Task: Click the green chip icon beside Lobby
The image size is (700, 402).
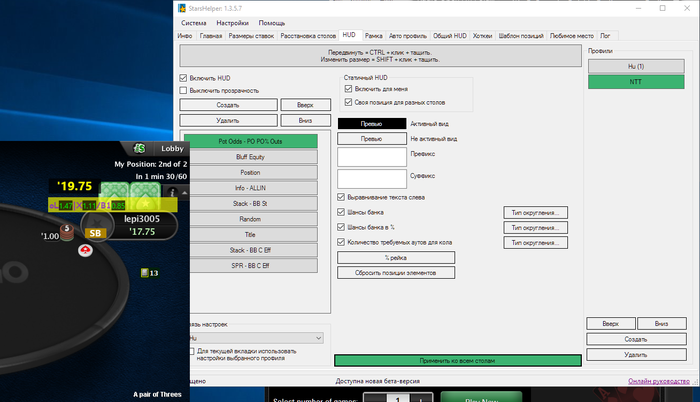Action: (x=139, y=148)
